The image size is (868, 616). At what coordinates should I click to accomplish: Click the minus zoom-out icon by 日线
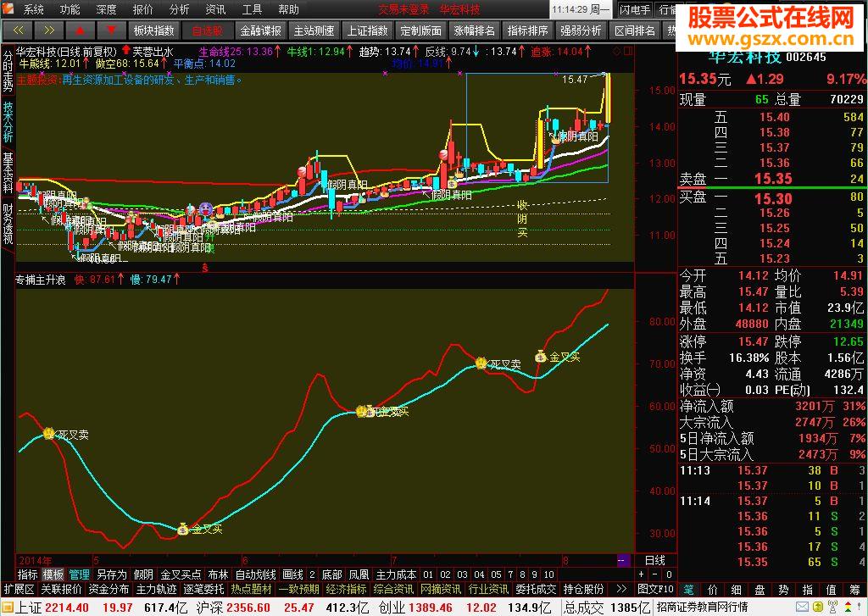(655, 574)
